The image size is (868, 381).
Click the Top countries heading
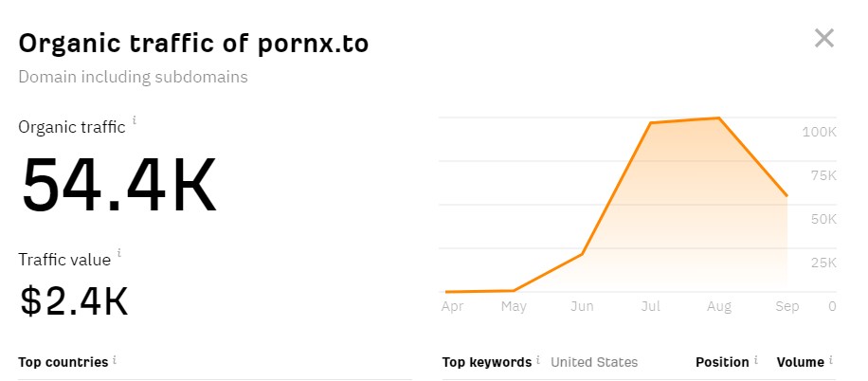pos(63,362)
